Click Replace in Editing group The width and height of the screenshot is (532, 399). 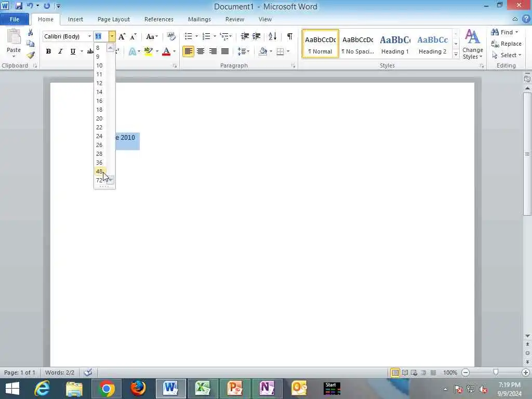pyautogui.click(x=506, y=44)
